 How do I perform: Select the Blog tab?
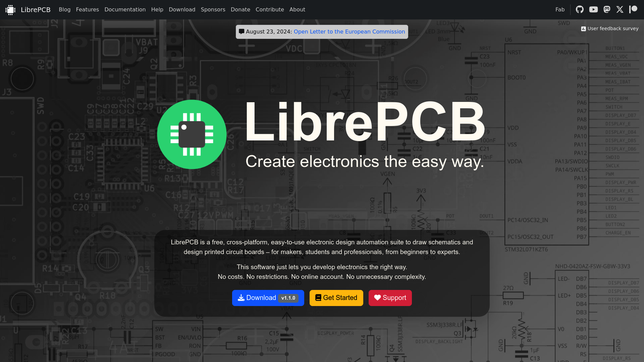click(x=64, y=10)
